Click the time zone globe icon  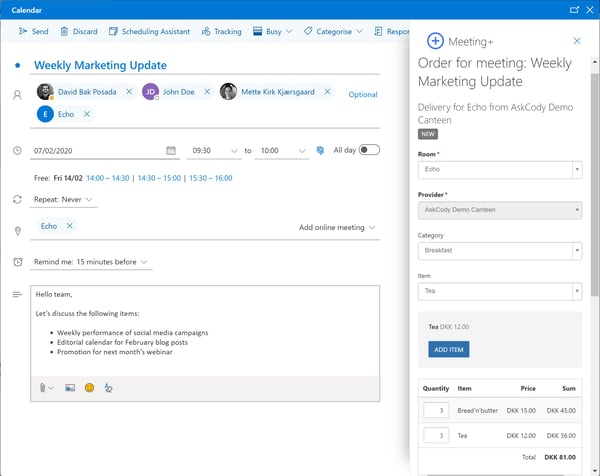click(320, 150)
